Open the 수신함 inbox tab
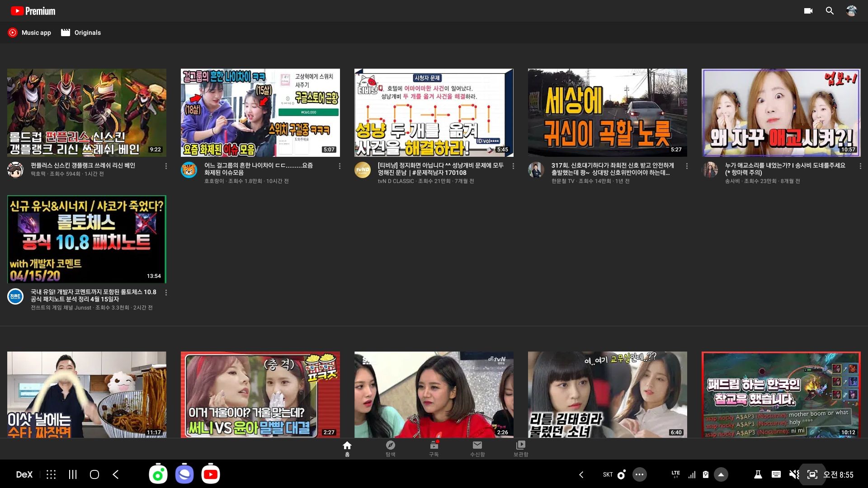The width and height of the screenshot is (868, 488). point(477,448)
